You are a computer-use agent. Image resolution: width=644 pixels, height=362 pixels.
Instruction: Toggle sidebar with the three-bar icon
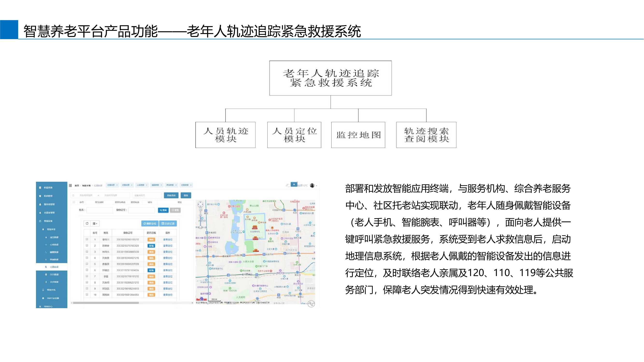click(71, 185)
